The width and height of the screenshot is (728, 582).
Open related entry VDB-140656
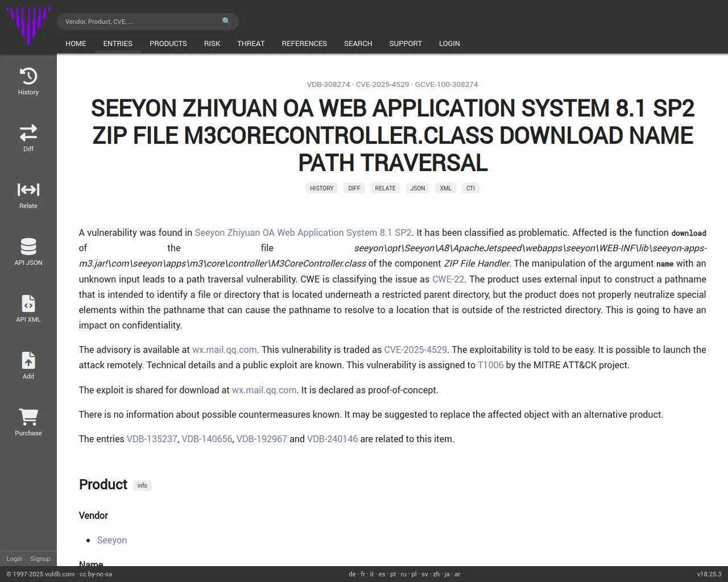pyautogui.click(x=207, y=439)
